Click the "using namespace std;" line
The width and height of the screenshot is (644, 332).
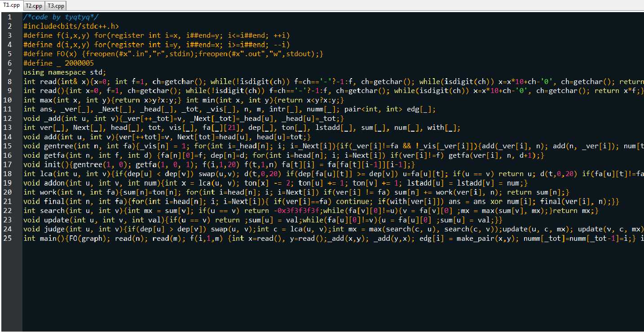click(x=65, y=72)
